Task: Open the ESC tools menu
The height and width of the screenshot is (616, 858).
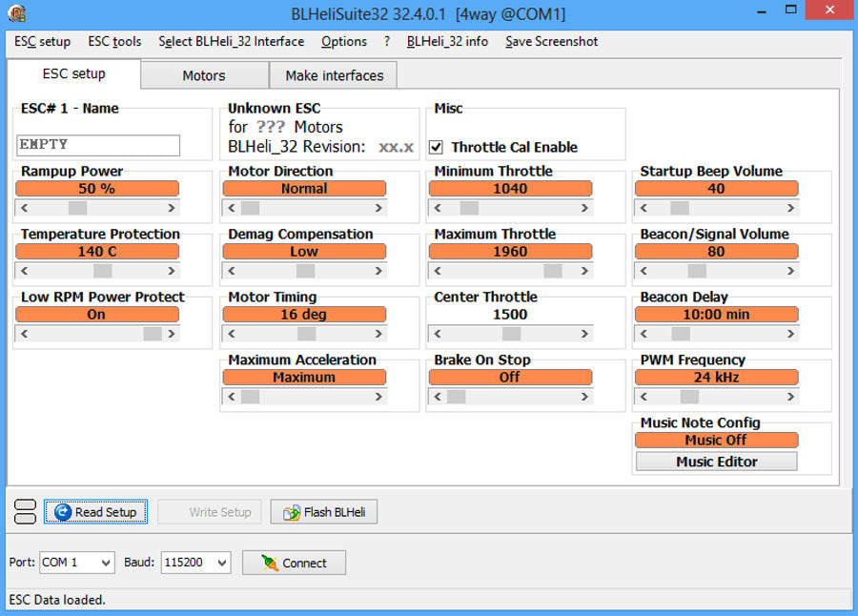Action: 114,42
